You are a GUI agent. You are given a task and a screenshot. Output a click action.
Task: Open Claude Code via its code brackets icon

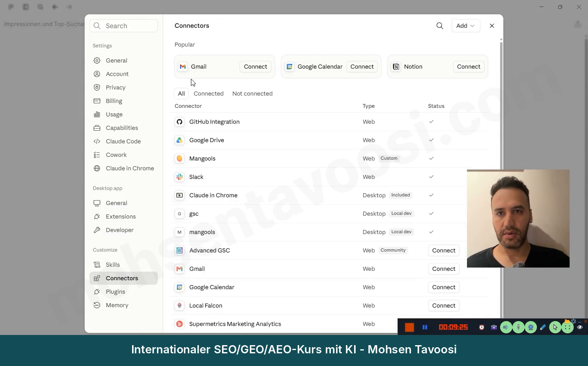point(97,141)
